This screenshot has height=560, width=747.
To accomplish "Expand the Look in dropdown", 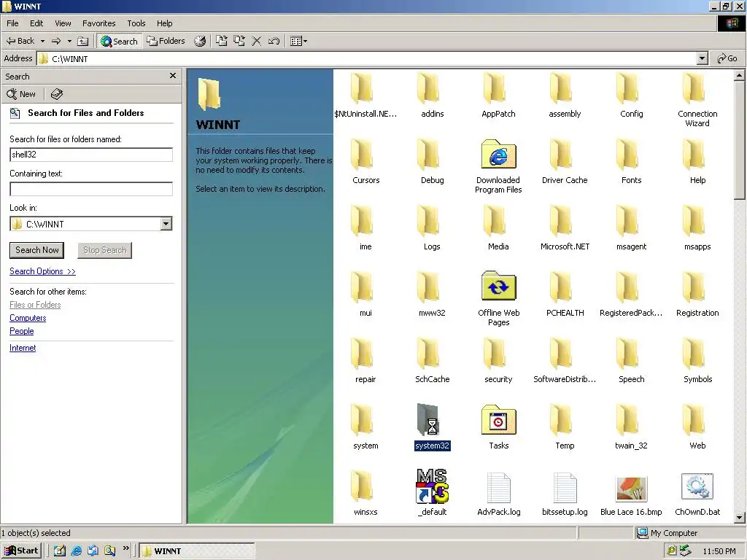I will pyautogui.click(x=166, y=224).
